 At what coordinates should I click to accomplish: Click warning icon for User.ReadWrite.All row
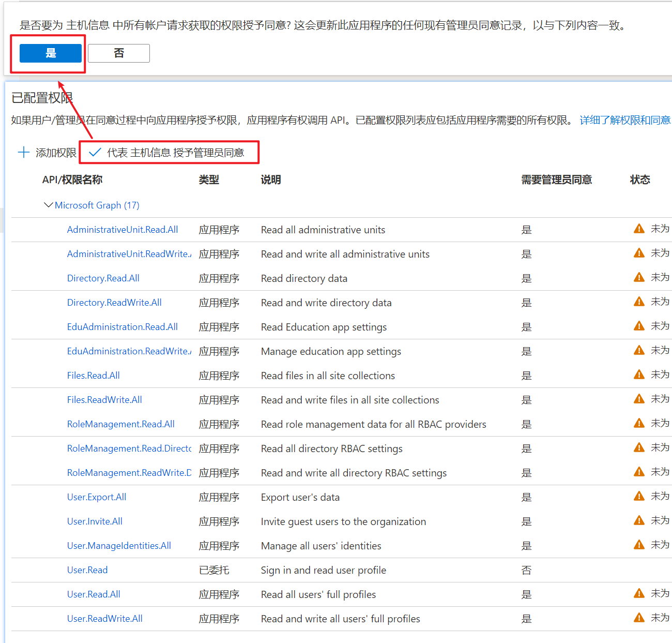[x=639, y=617]
